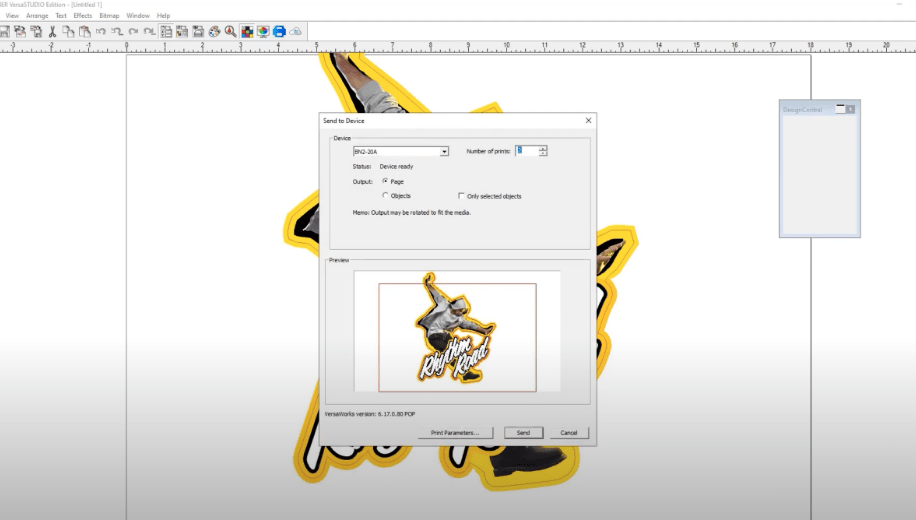This screenshot has width=916, height=520.
Task: Select the Page output radio button
Action: (x=386, y=181)
